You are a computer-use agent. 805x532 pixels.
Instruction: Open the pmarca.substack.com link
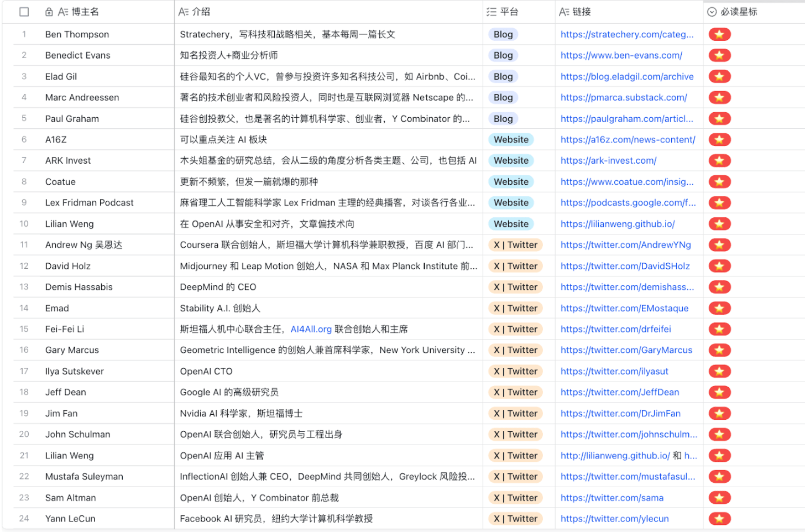coord(624,97)
